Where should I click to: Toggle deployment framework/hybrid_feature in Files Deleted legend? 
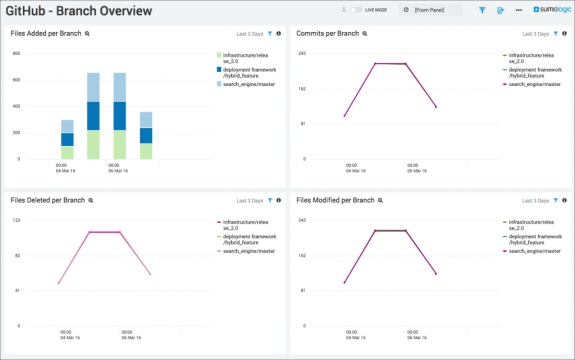246,239
